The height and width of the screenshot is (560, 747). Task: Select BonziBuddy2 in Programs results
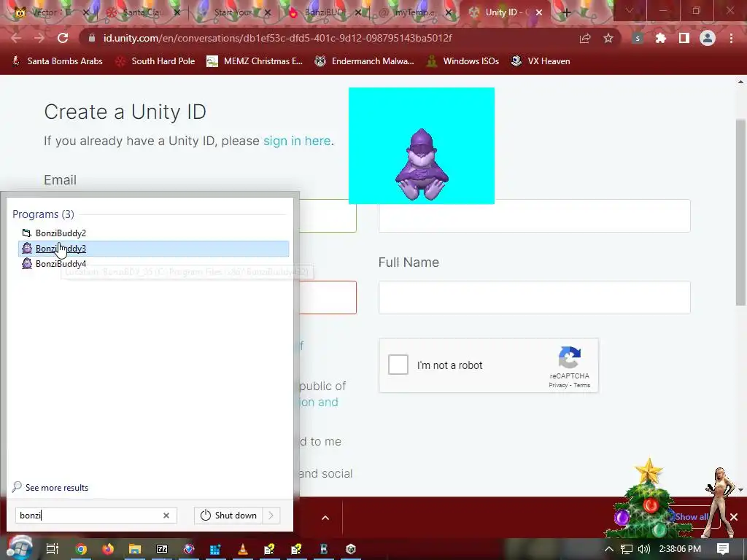[153, 233]
